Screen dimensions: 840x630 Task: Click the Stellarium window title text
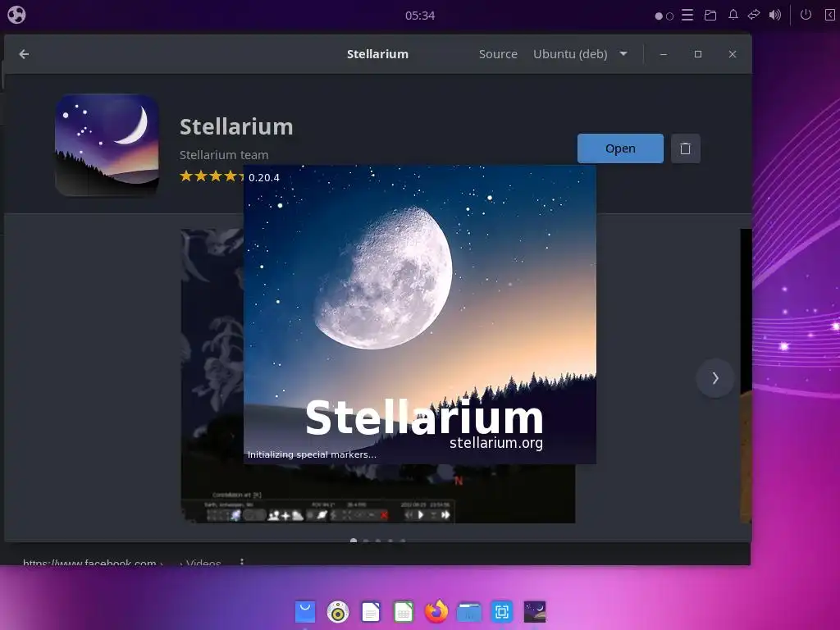377,54
